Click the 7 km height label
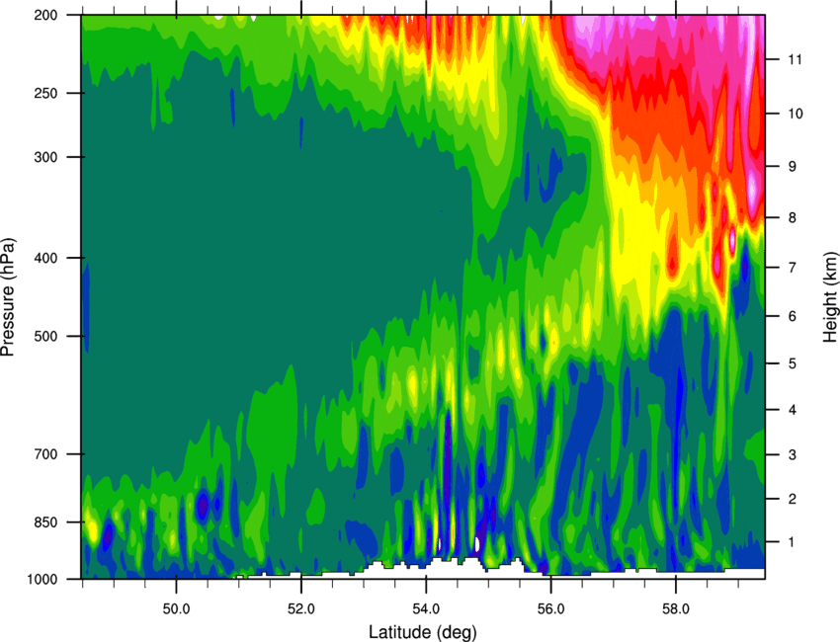 click(793, 268)
